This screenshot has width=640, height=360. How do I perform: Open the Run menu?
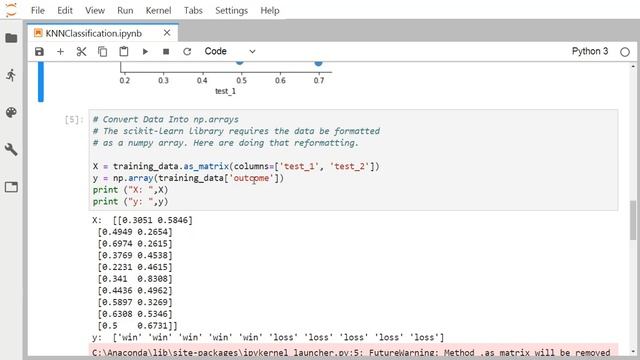click(125, 10)
